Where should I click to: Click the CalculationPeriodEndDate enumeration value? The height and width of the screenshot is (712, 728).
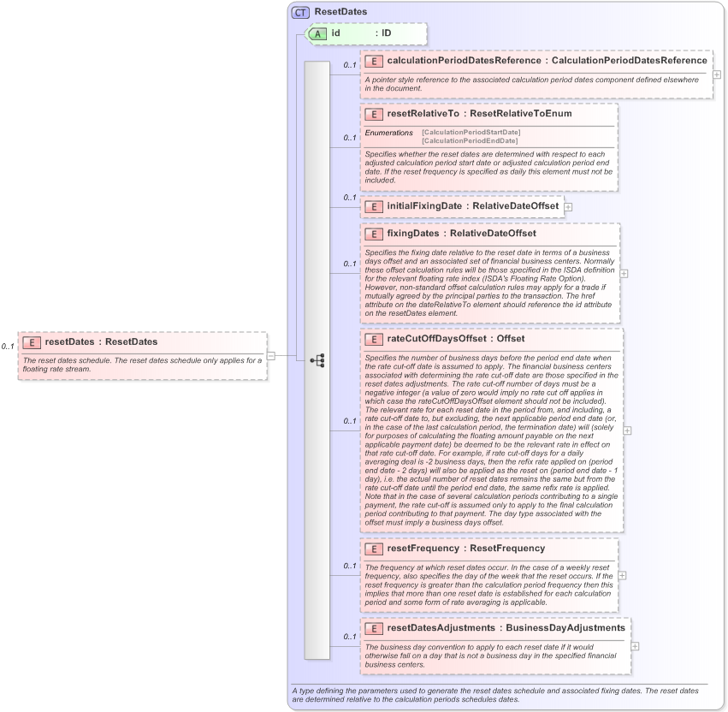(470, 140)
